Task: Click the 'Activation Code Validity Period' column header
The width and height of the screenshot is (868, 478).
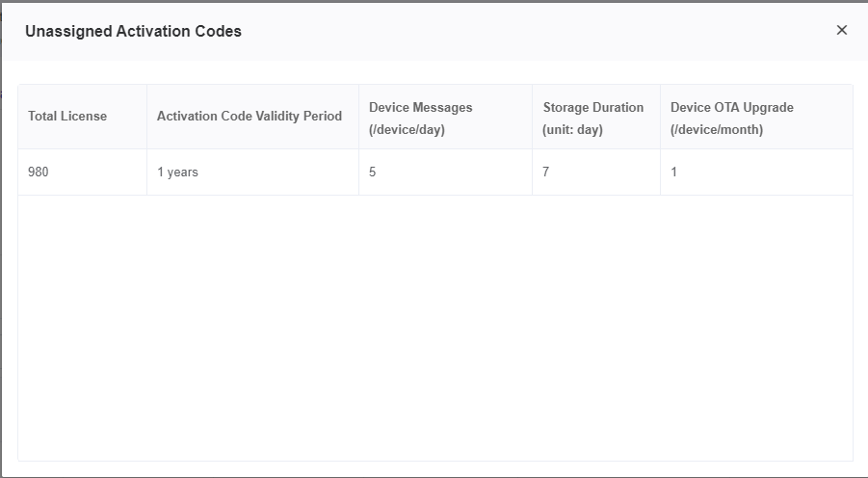Action: click(253, 117)
